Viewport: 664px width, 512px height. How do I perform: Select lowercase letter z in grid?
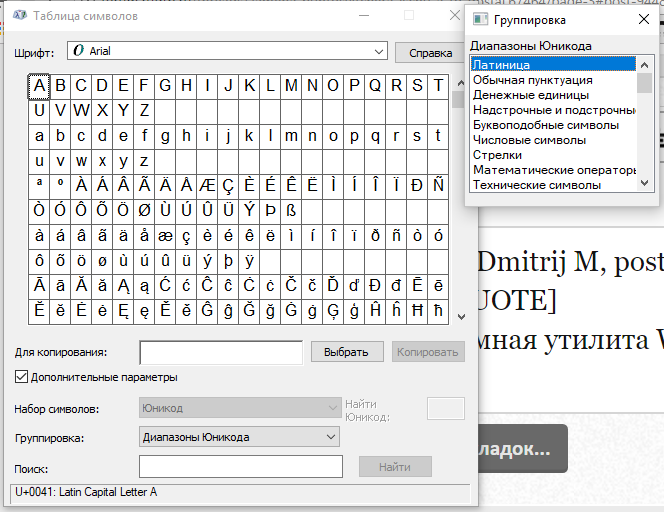tap(144, 161)
